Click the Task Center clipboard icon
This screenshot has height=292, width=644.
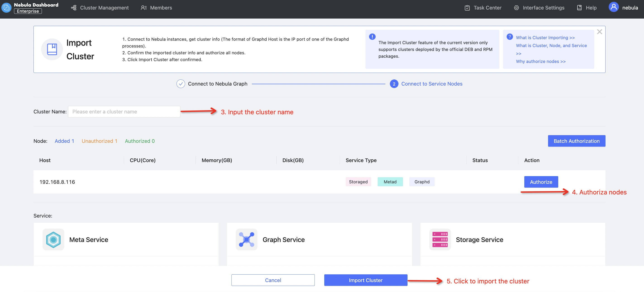pos(467,8)
